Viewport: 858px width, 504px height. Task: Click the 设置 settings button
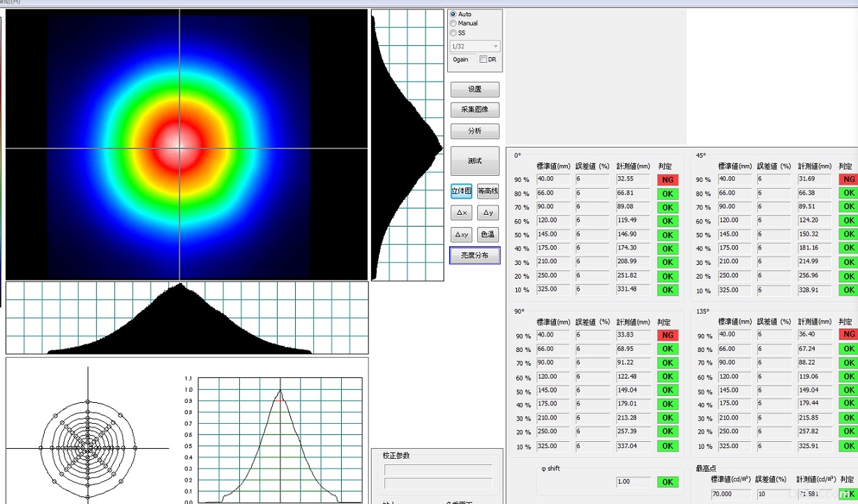point(475,90)
